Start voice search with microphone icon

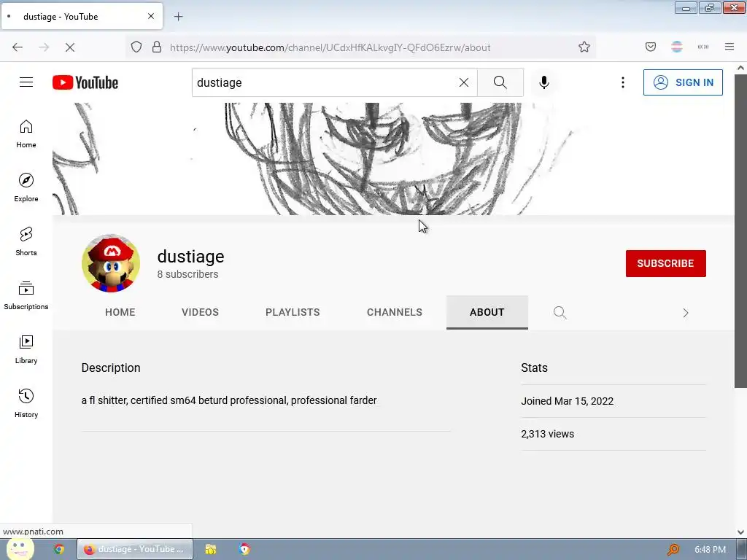pyautogui.click(x=544, y=82)
